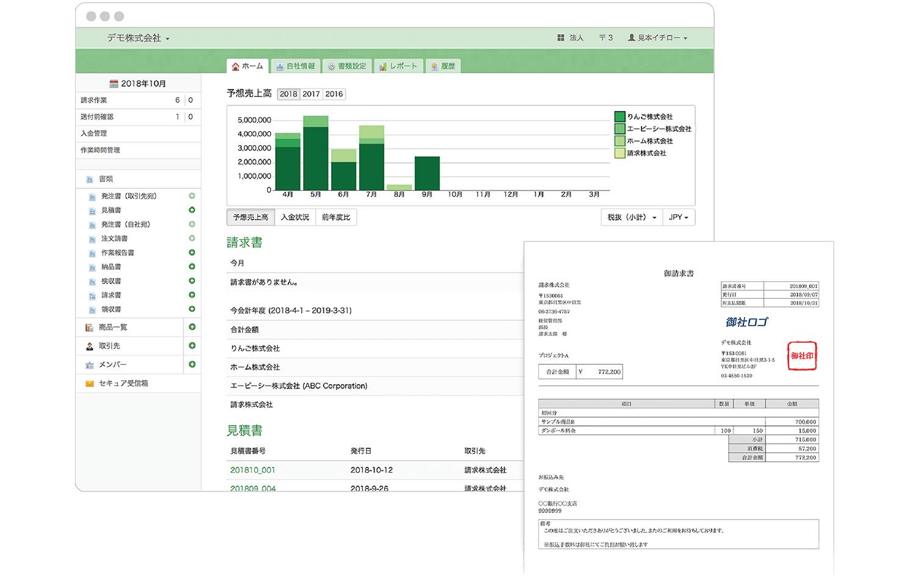Click the 御請求書 invoice preview document
Screen dimensions: 905x588
(679, 407)
